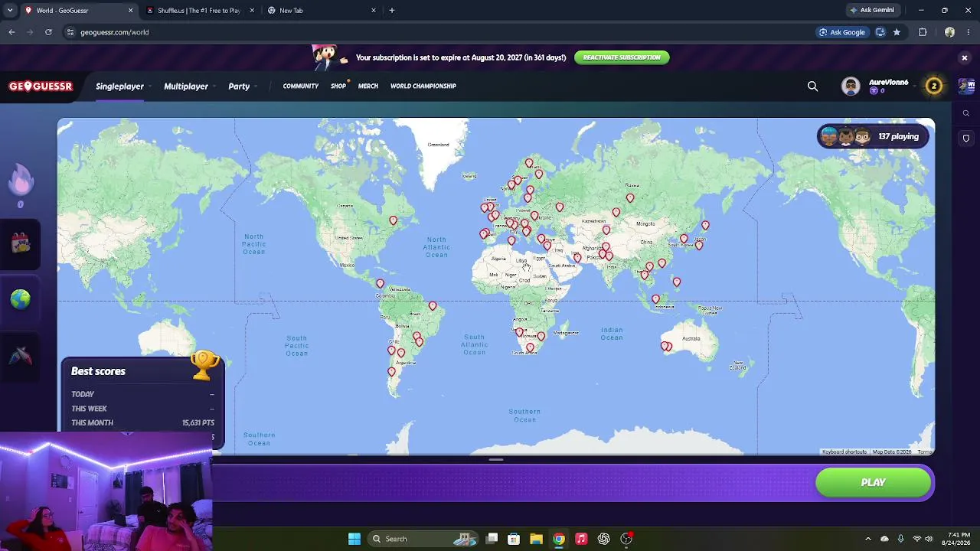
Task: Open the Keyboard shortcuts map link
Action: [x=844, y=452]
